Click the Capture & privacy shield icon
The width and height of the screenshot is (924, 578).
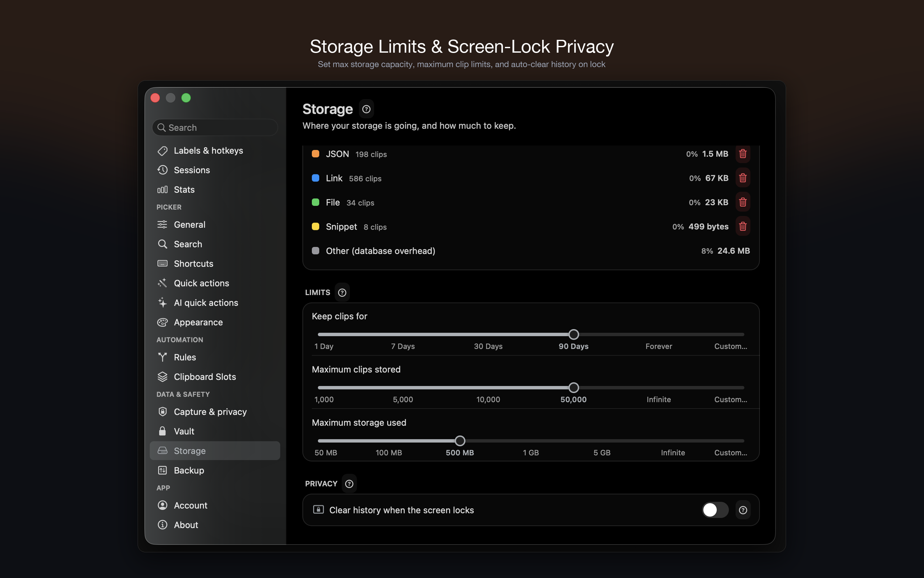[x=162, y=412]
